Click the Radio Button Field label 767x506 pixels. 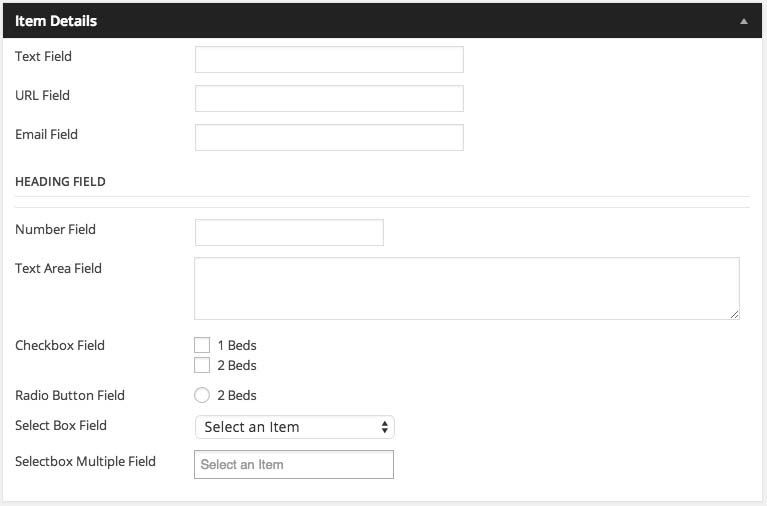pyautogui.click(x=70, y=395)
